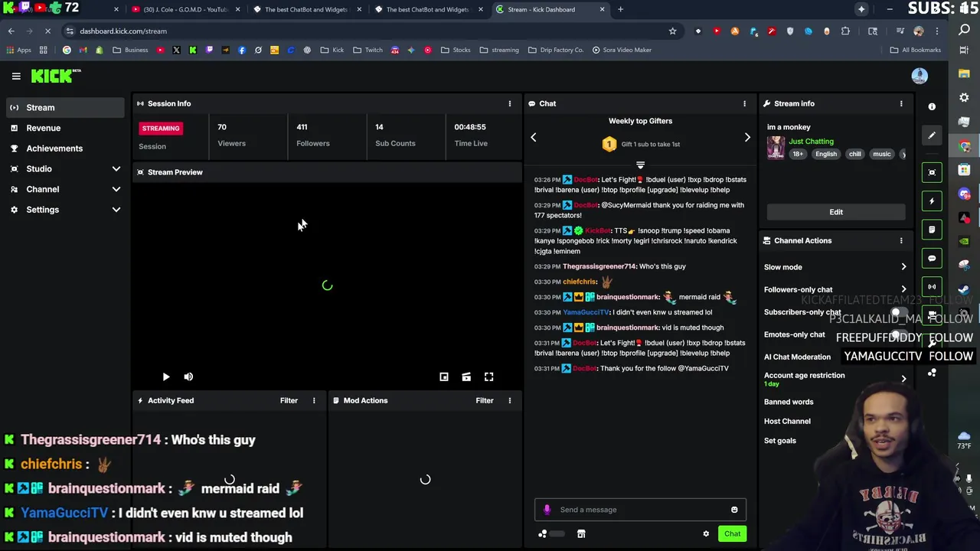The width and height of the screenshot is (980, 551).
Task: Open Chat panel options menu
Action: click(744, 103)
